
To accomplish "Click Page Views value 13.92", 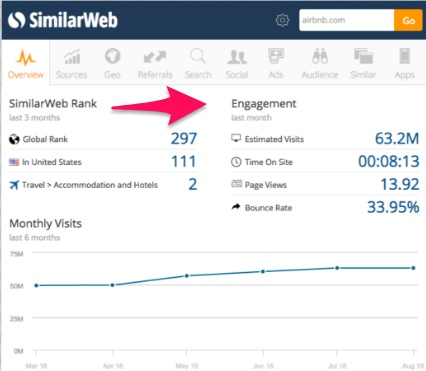I will click(x=400, y=184).
